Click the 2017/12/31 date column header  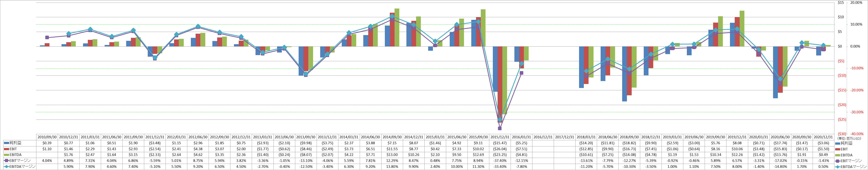(x=565, y=137)
